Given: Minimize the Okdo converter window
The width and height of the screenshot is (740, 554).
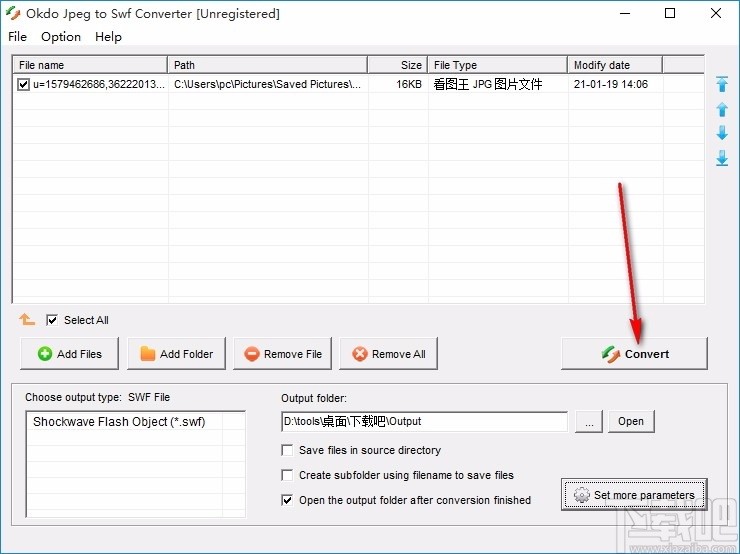Looking at the screenshot, I should pyautogui.click(x=625, y=13).
